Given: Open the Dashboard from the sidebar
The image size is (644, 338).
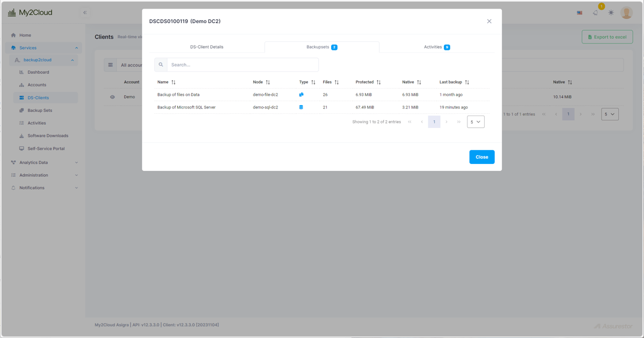Looking at the screenshot, I should (37, 72).
